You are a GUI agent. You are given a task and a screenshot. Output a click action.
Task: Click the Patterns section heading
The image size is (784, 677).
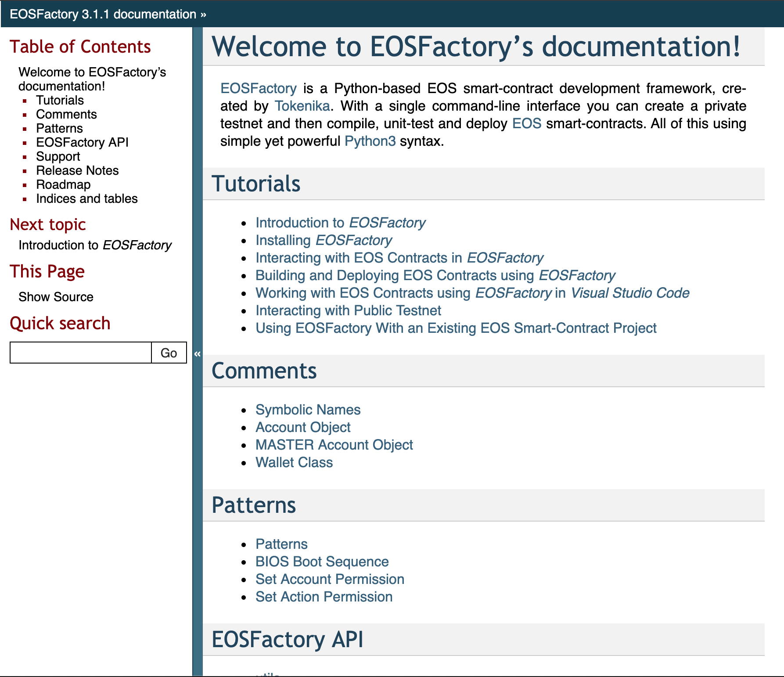tap(254, 505)
